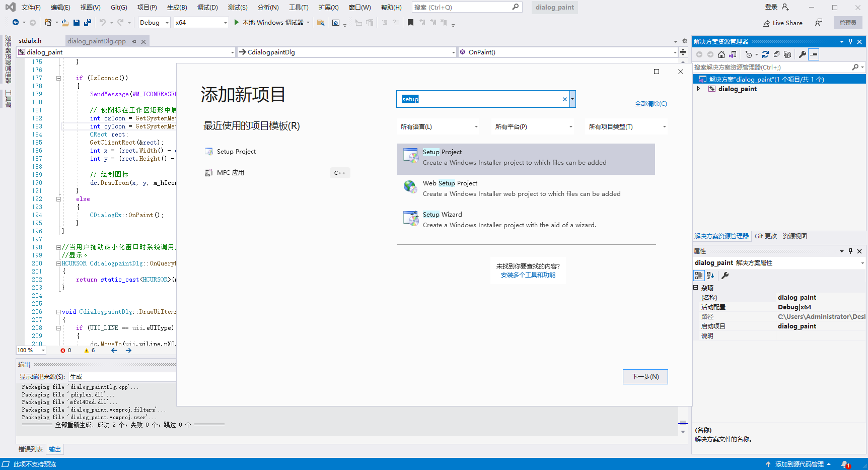Switch to the 错误列表 tab
868x470 pixels.
(31, 449)
